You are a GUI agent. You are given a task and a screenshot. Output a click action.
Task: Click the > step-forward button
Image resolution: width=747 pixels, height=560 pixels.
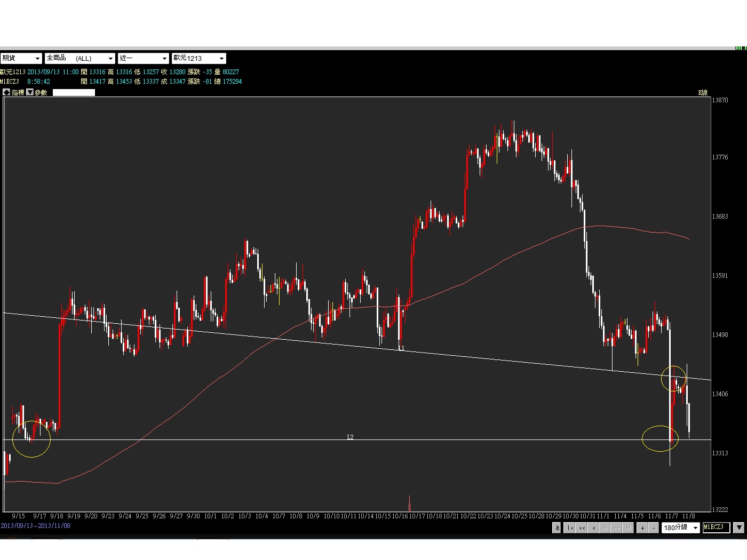coord(605,527)
